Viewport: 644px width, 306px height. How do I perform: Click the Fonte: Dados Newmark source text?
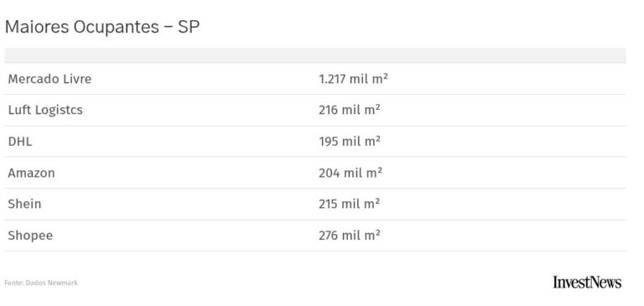(x=41, y=283)
